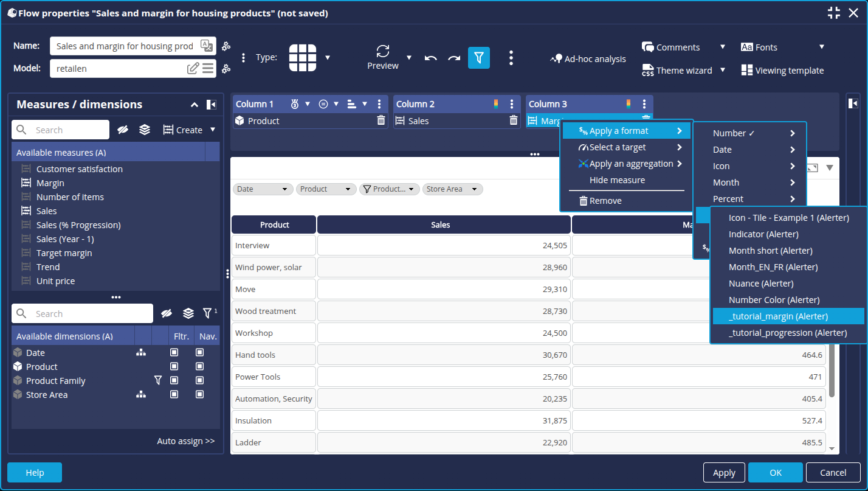Open Viewing template
This screenshot has width=868, height=491.
(782, 71)
